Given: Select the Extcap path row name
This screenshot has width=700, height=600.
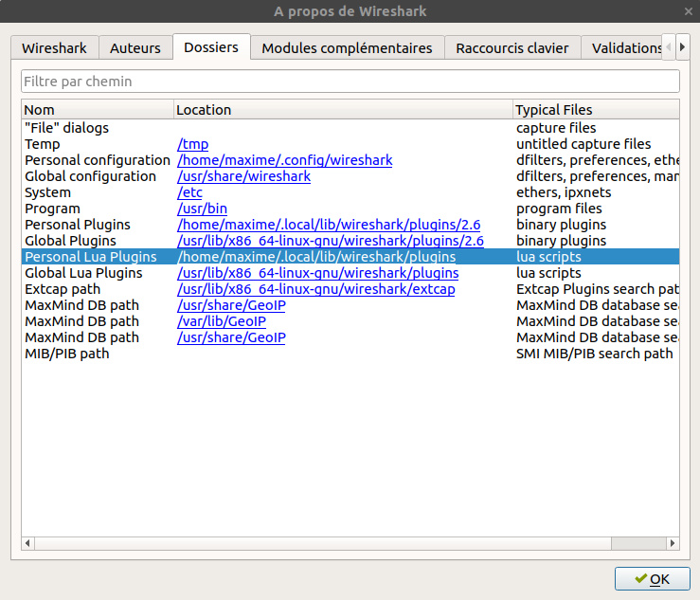Looking at the screenshot, I should [x=63, y=289].
